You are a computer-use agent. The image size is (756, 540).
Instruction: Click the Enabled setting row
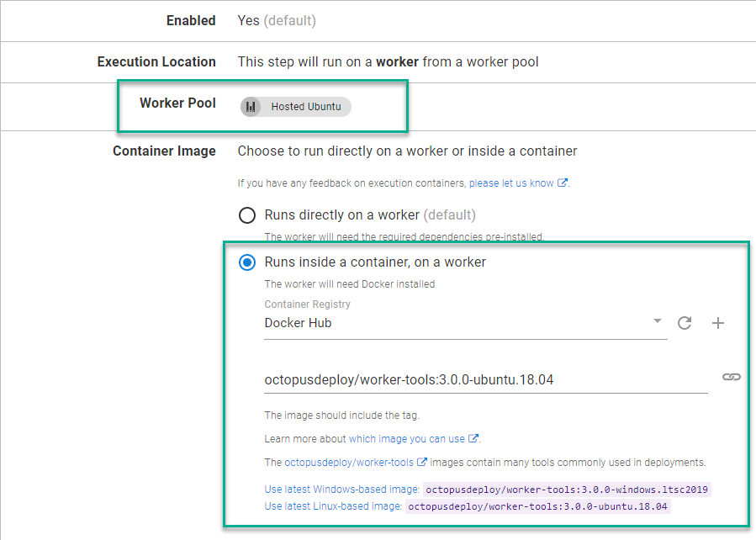191,20
